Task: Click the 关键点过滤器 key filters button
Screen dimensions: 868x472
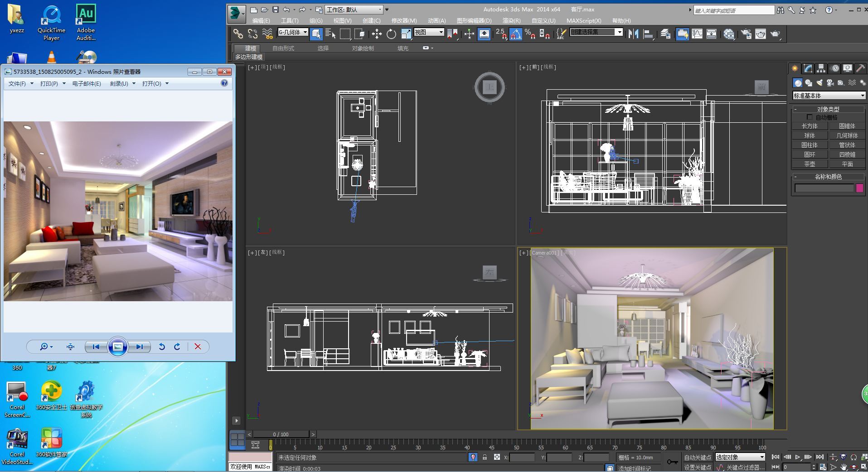Action: (x=745, y=467)
